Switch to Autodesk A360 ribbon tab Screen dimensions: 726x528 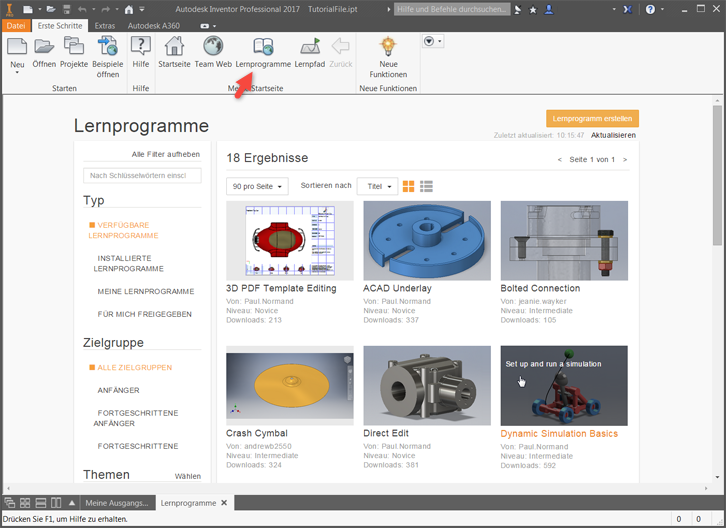pos(154,25)
